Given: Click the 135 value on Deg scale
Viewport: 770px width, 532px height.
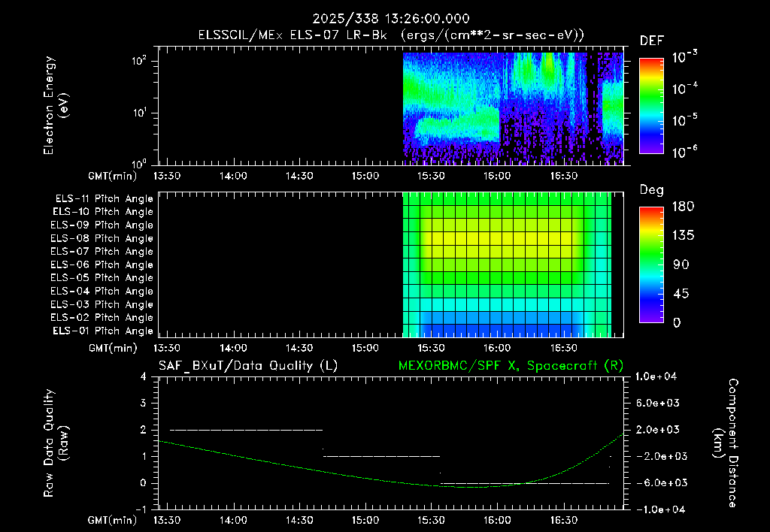Looking at the screenshot, I should click(x=683, y=235).
